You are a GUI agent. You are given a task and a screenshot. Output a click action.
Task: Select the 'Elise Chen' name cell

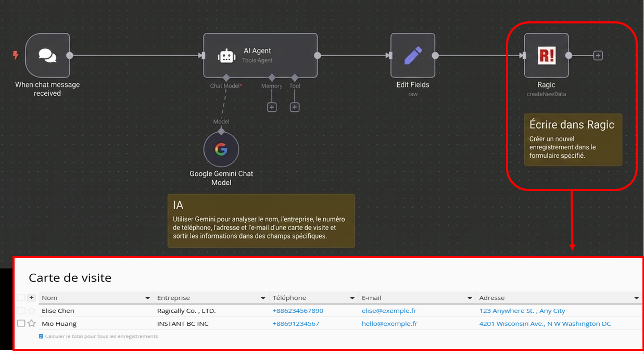tap(58, 311)
